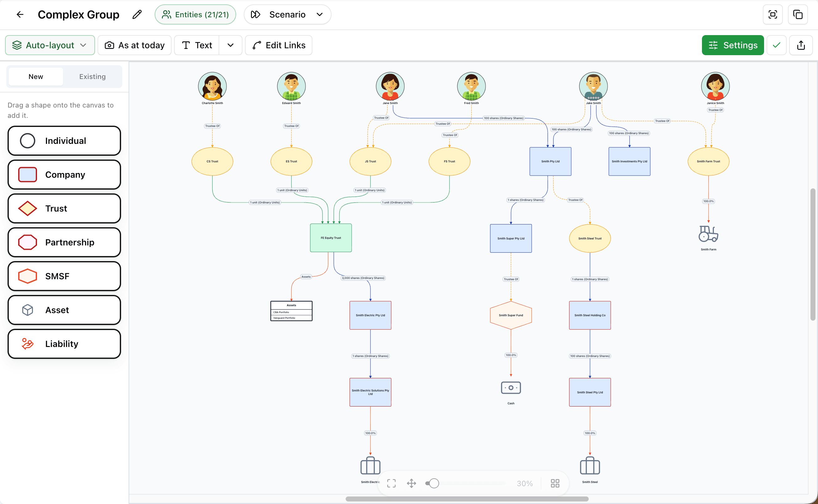Screen dimensions: 818x504
Task: Select the Company shape
Action: (64, 175)
